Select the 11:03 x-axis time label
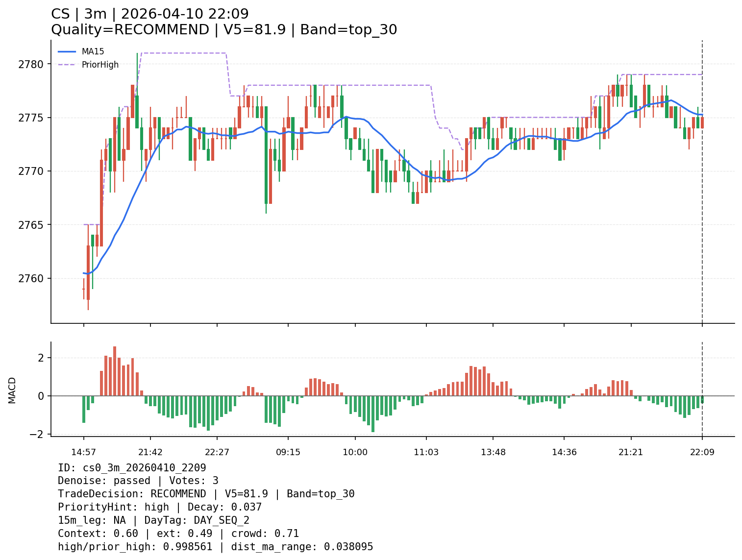The width and height of the screenshot is (742, 560). pyautogui.click(x=426, y=452)
